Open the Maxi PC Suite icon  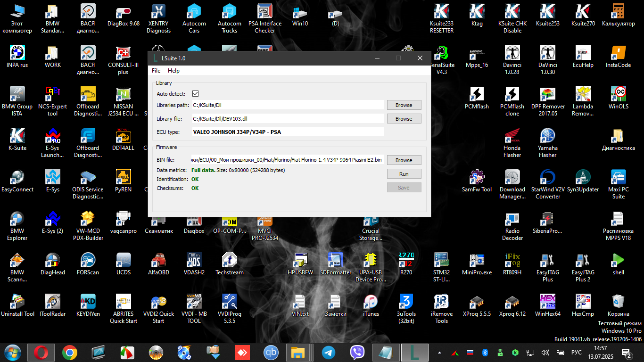619,185
